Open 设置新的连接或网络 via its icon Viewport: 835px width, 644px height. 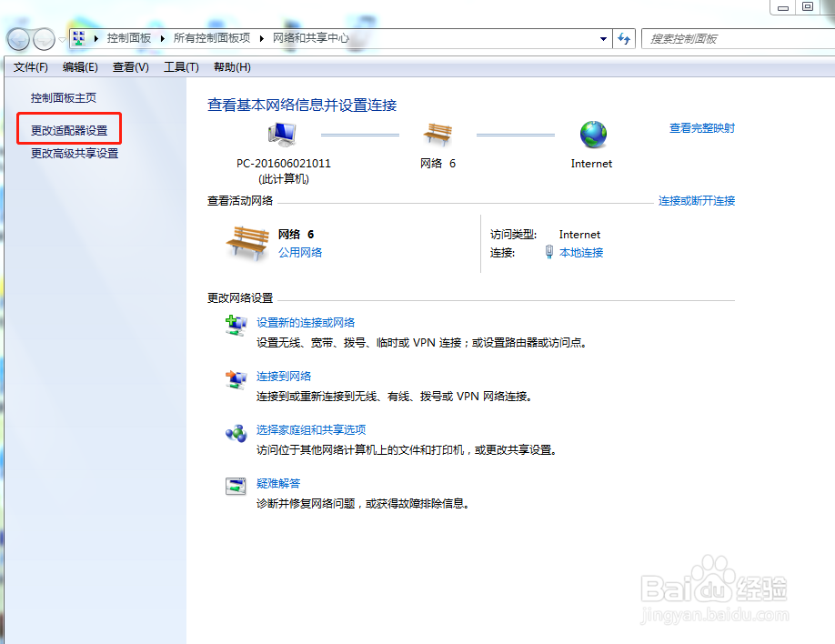pos(236,325)
